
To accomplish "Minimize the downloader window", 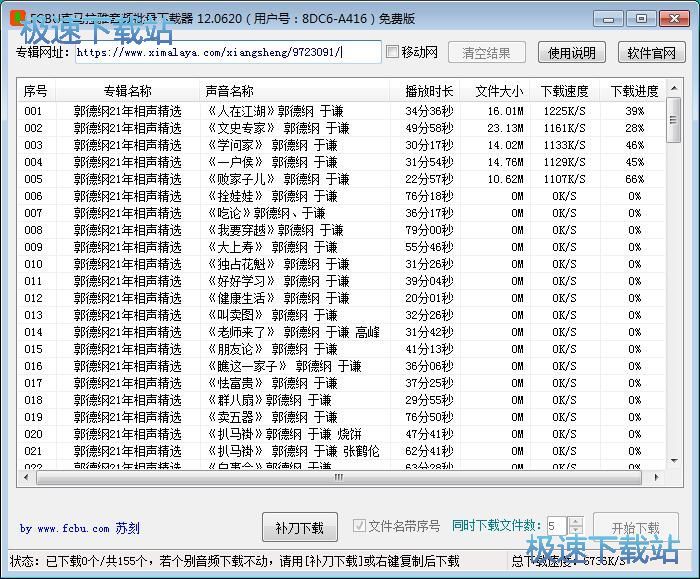I will [608, 19].
